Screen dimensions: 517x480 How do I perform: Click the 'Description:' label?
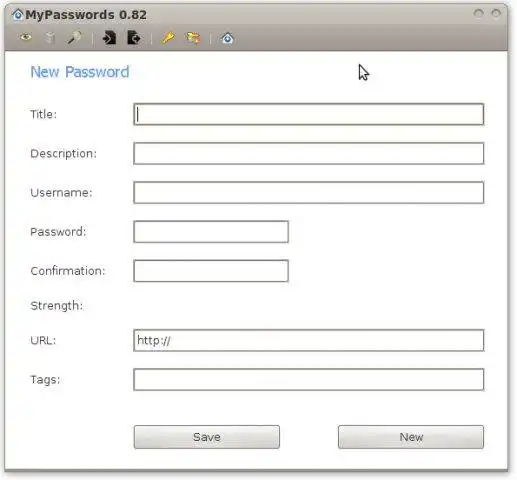click(63, 154)
